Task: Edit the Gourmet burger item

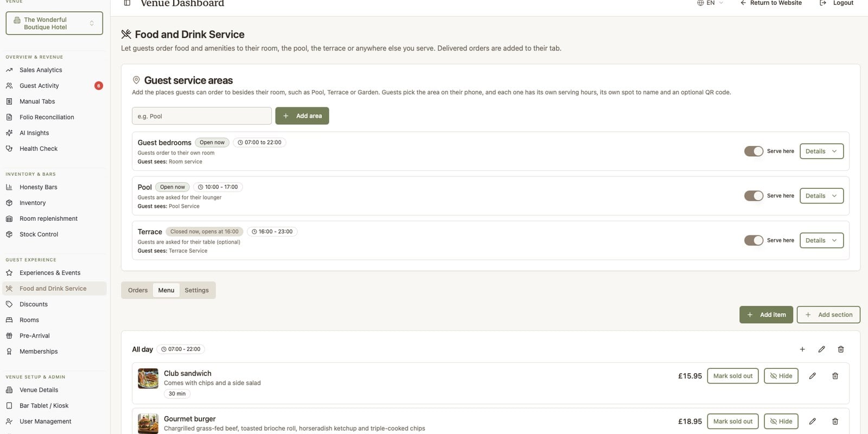Action: click(813, 422)
